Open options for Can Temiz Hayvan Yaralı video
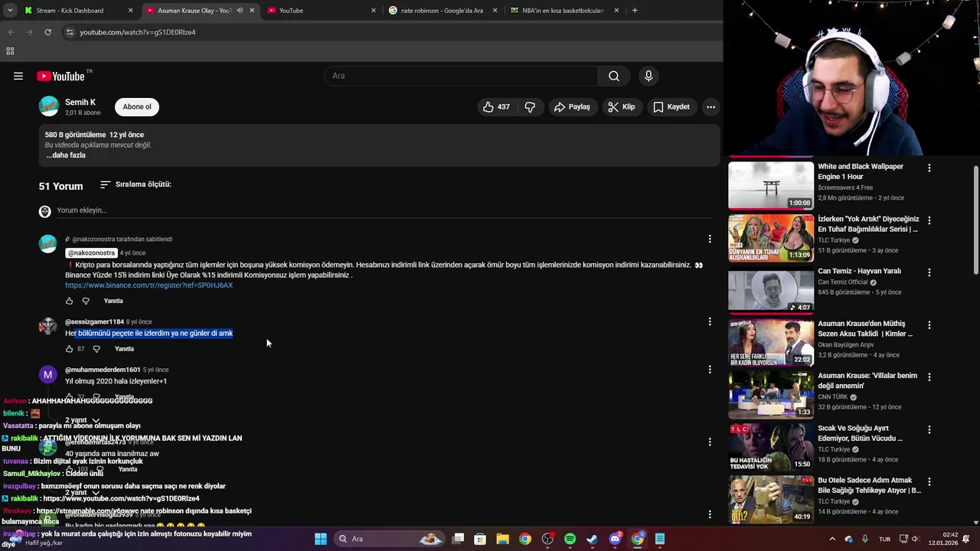The image size is (980, 551). (929, 272)
